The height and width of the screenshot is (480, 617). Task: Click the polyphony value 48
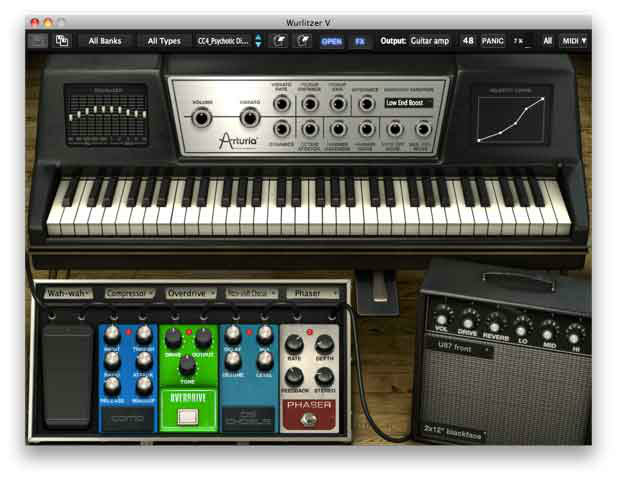(468, 41)
